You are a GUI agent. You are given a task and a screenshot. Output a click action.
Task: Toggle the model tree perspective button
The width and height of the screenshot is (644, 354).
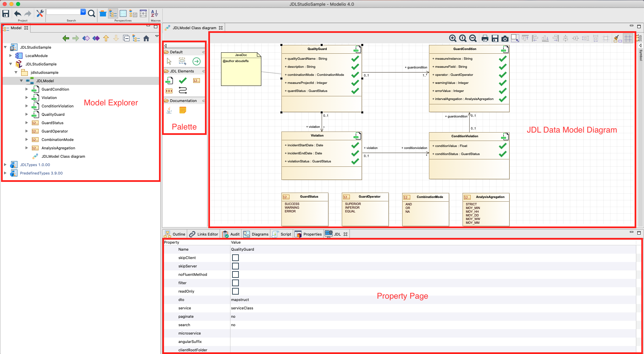coord(113,13)
